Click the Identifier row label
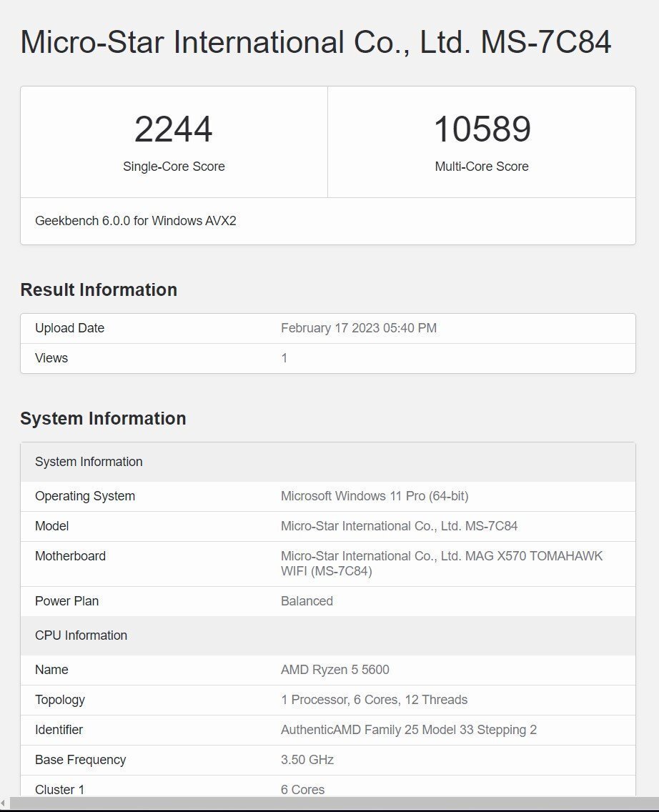The width and height of the screenshot is (659, 812). pos(59,730)
